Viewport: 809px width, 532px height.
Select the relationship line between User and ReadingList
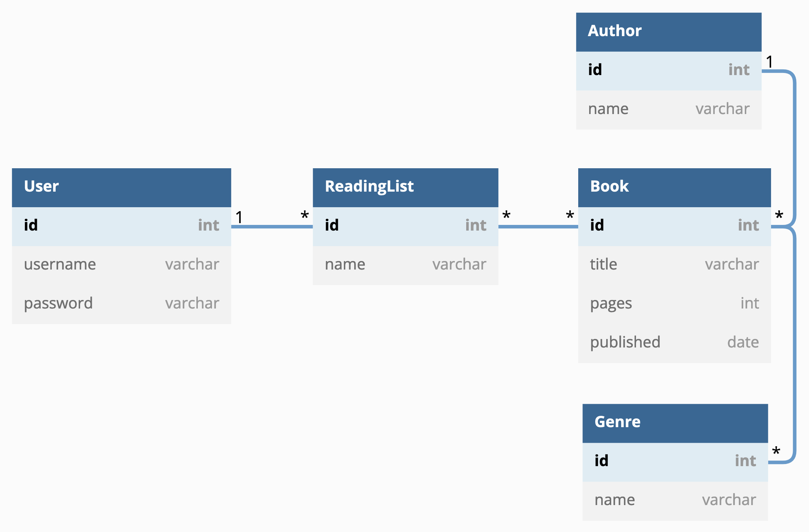(272, 227)
